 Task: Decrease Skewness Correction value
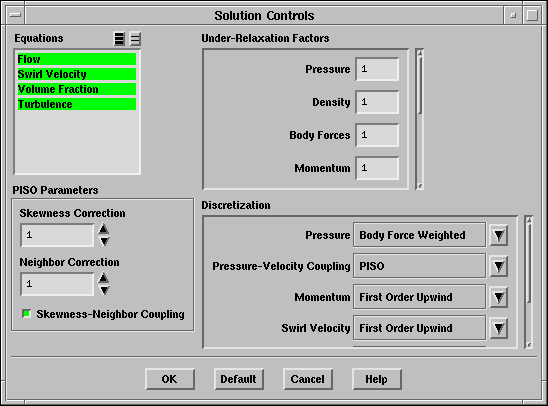104,241
